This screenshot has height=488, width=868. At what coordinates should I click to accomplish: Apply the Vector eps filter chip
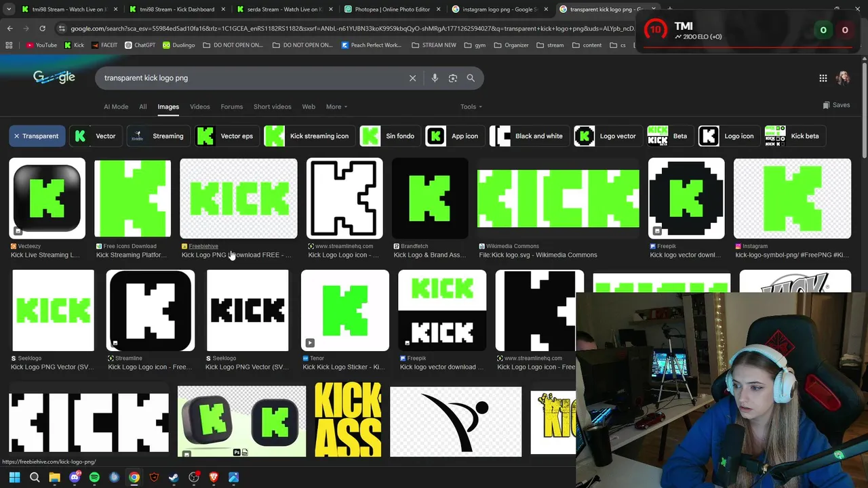226,136
